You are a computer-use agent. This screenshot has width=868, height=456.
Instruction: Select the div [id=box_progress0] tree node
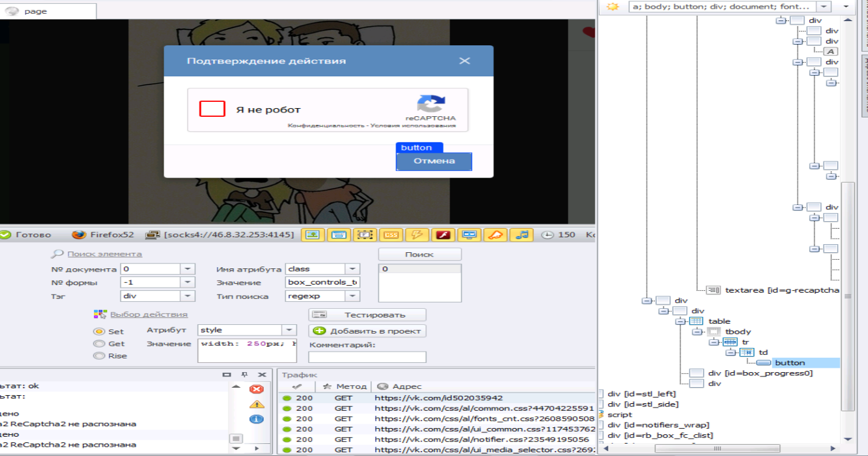coord(760,373)
